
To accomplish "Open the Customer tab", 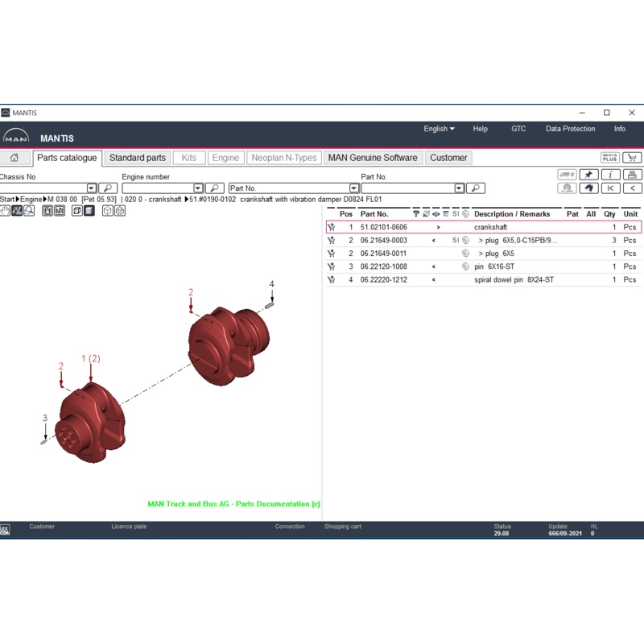I will (x=448, y=158).
